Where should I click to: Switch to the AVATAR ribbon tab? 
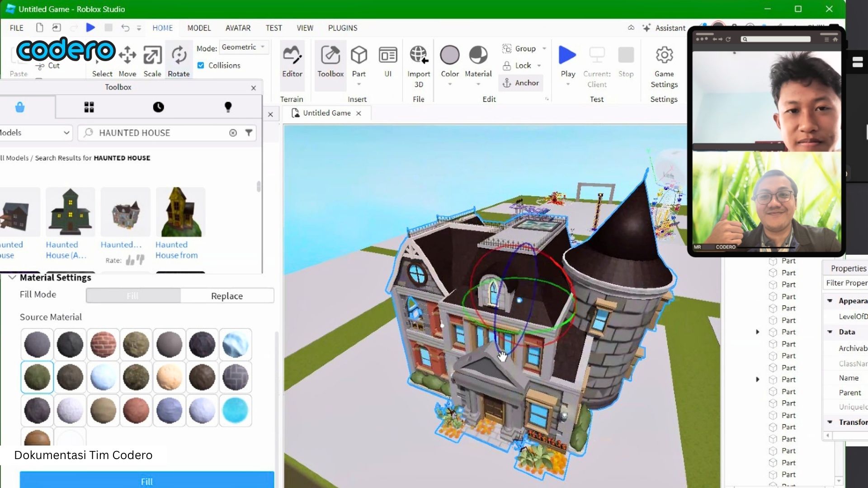(238, 28)
